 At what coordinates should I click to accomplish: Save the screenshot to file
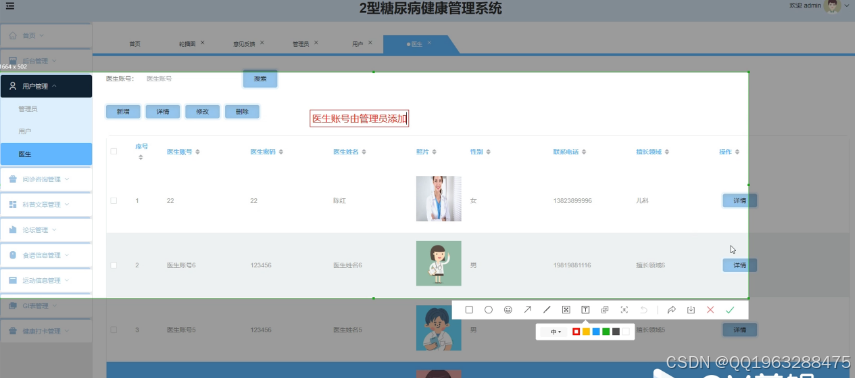(x=691, y=310)
